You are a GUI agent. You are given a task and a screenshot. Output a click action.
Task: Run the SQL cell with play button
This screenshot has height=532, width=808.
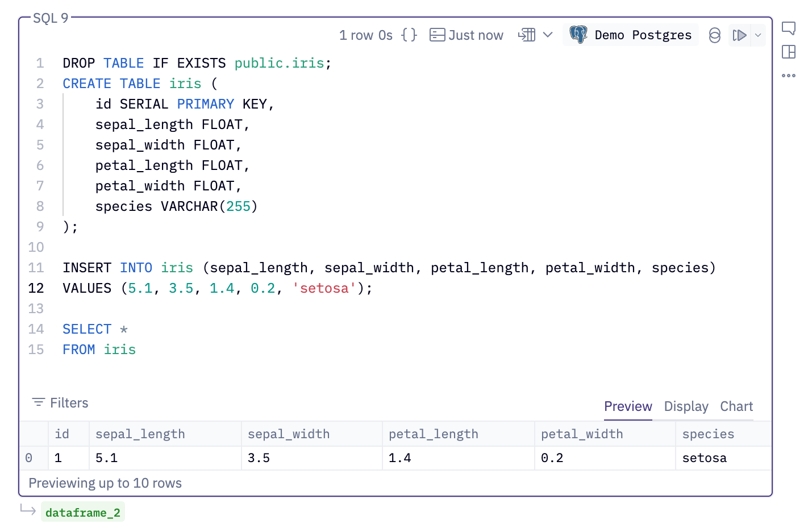click(x=739, y=35)
